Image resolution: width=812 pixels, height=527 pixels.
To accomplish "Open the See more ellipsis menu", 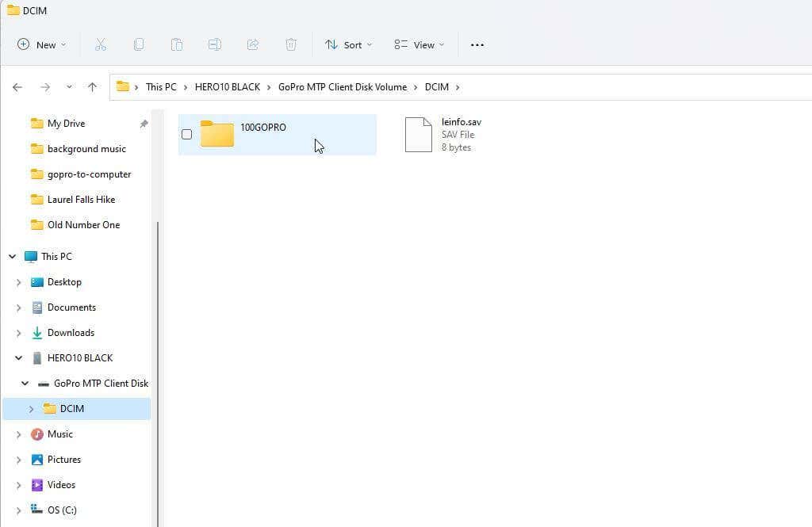I will pyautogui.click(x=477, y=45).
